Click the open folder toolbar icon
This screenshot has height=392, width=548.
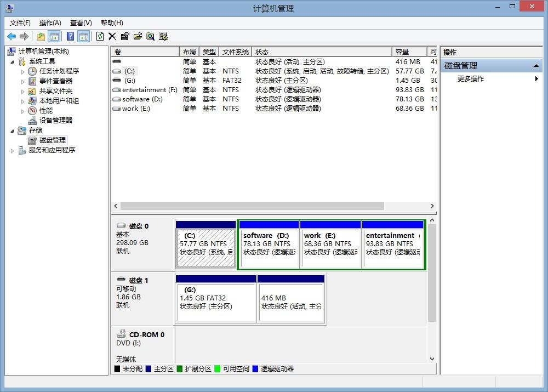pyautogui.click(x=138, y=36)
